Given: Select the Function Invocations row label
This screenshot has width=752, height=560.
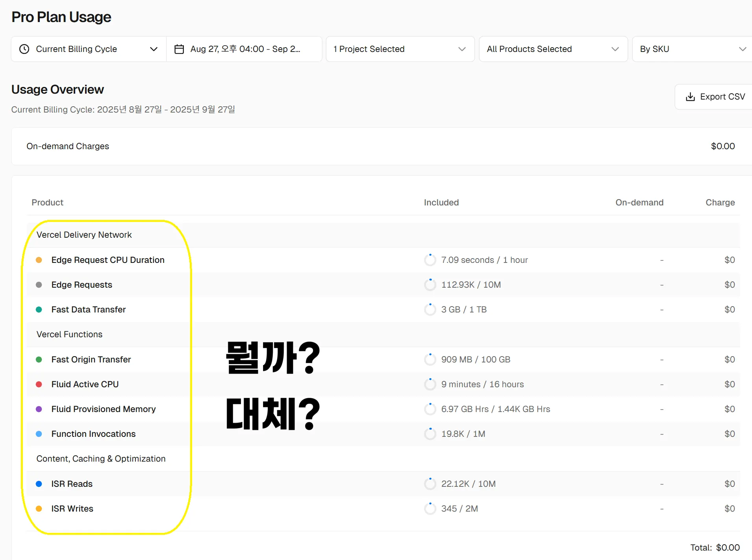Looking at the screenshot, I should pos(93,434).
